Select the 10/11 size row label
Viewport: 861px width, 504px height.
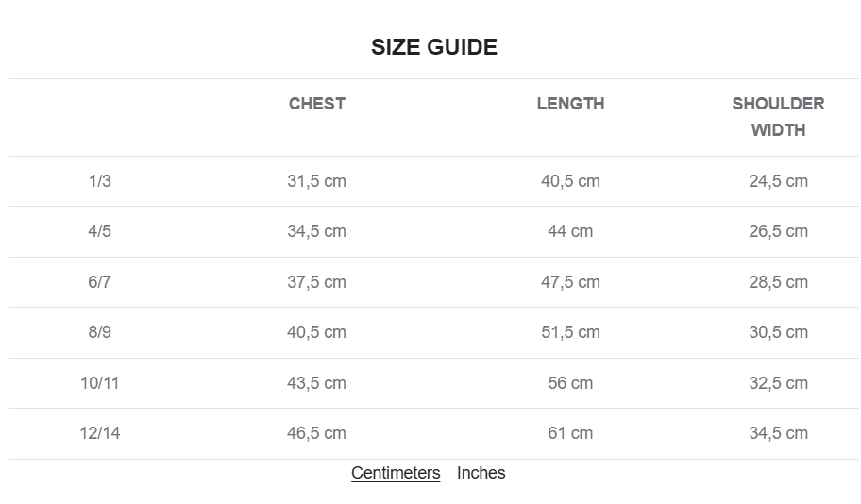tap(99, 383)
